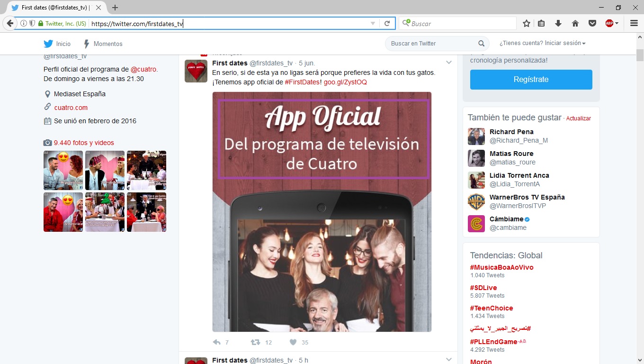
Task: Click the #FirstDates hashtag in tweet
Action: 302,82
